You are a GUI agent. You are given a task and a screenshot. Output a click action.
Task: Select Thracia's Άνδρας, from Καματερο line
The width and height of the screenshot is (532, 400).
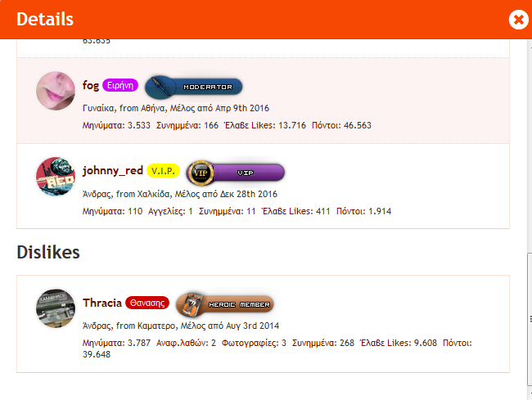pyautogui.click(x=181, y=326)
